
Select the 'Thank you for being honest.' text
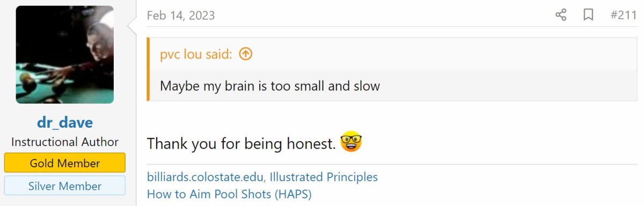[x=241, y=143]
